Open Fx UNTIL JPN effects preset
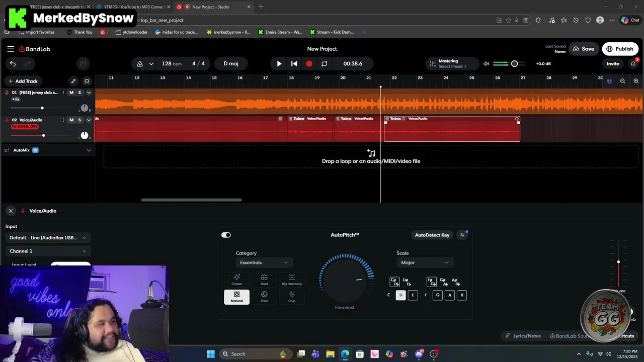Screen dimensions: 644x362 click(x=25, y=127)
